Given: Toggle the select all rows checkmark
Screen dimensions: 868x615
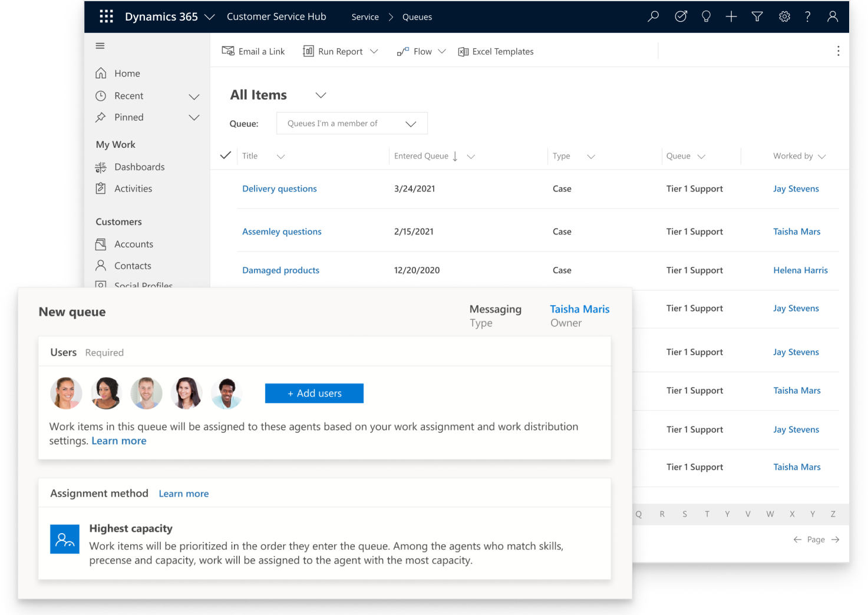Looking at the screenshot, I should [225, 156].
